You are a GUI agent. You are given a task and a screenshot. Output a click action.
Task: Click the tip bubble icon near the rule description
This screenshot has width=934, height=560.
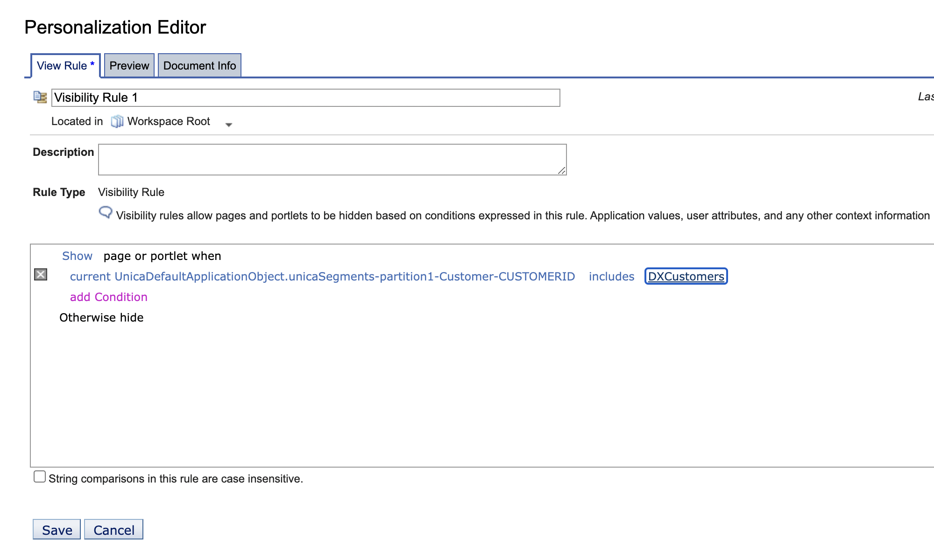click(x=106, y=213)
